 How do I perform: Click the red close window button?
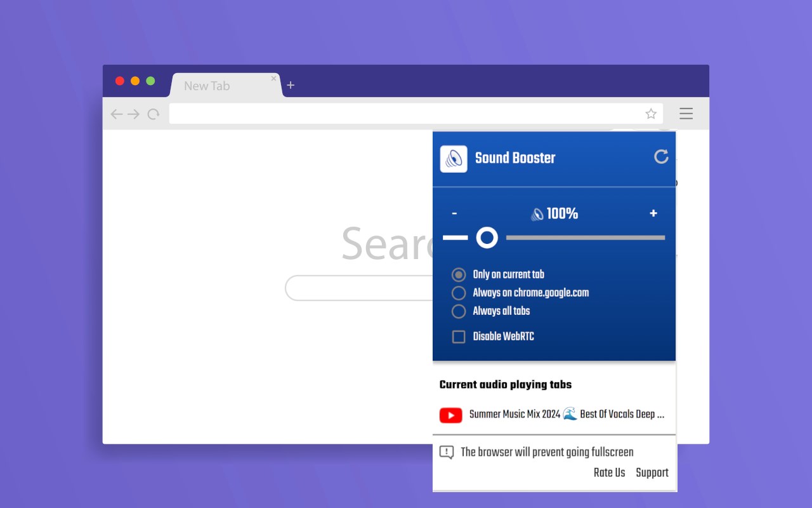tap(120, 81)
